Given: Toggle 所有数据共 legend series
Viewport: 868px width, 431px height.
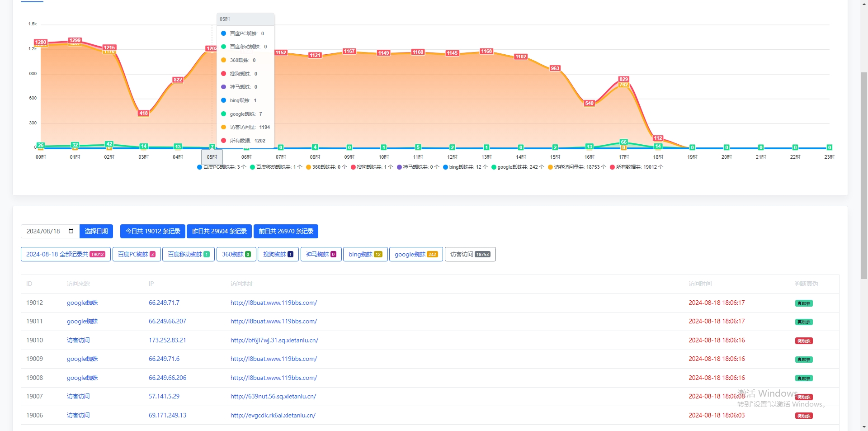Looking at the screenshot, I should click(637, 167).
